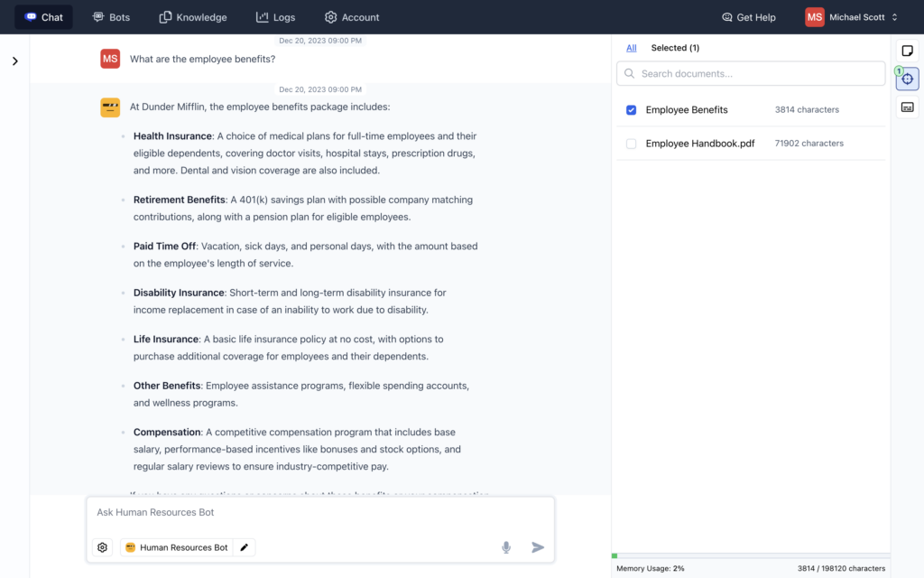The image size is (924, 578).
Task: Open the document targeting panel icon
Action: [907, 79]
